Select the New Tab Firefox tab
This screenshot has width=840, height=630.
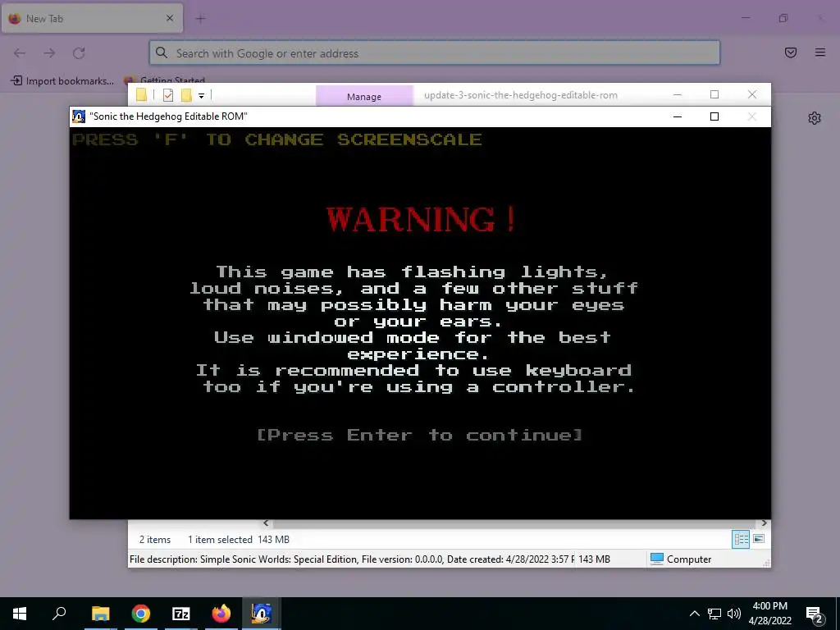[x=92, y=18]
